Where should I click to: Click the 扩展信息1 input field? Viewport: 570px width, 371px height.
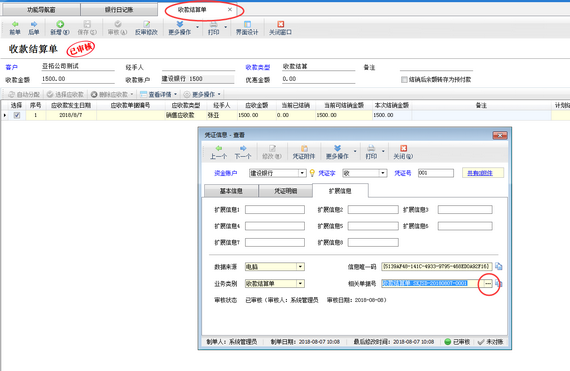[x=275, y=210]
